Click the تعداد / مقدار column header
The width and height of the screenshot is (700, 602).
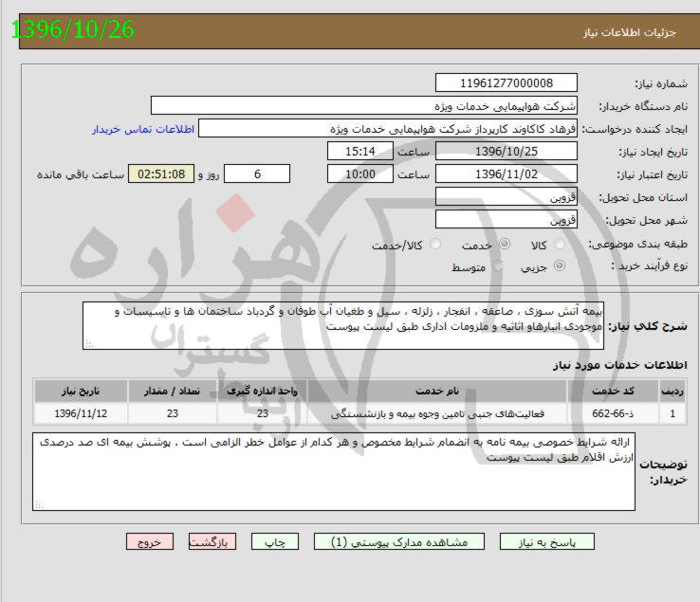(x=173, y=391)
